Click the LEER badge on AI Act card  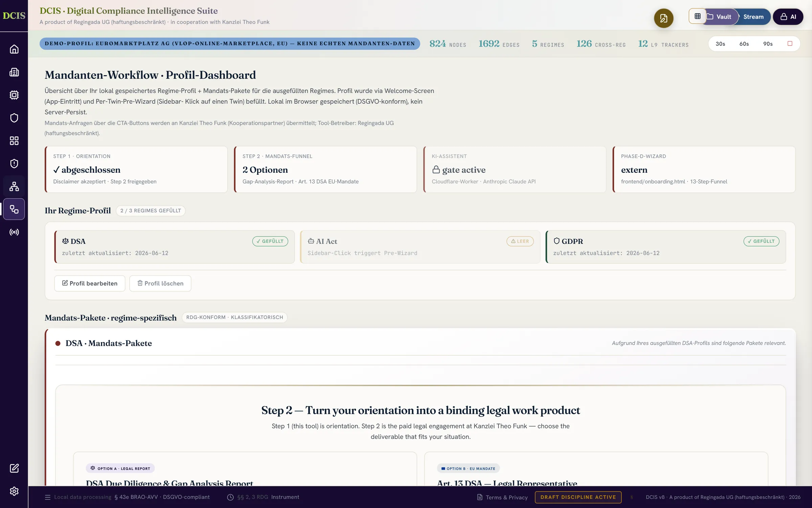[520, 241]
